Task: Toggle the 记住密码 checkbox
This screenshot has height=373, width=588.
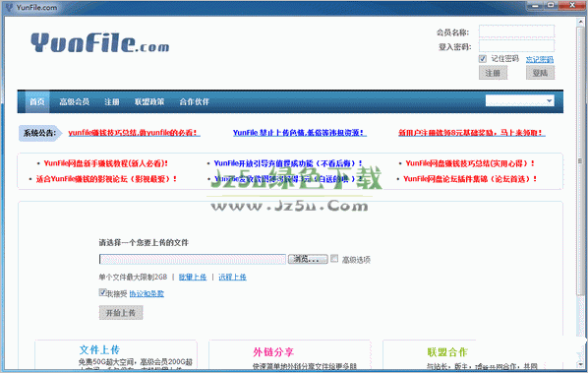Action: tap(482, 58)
